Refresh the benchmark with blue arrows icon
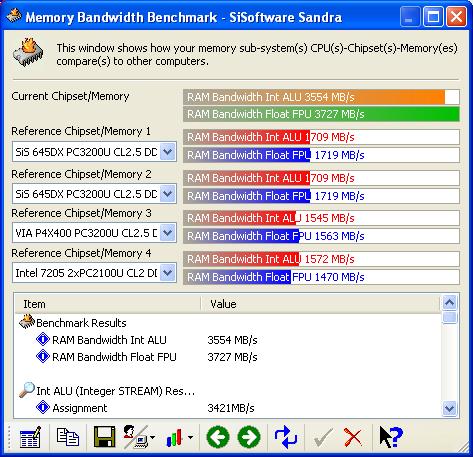Viewport: 473px width, 457px height. click(286, 437)
